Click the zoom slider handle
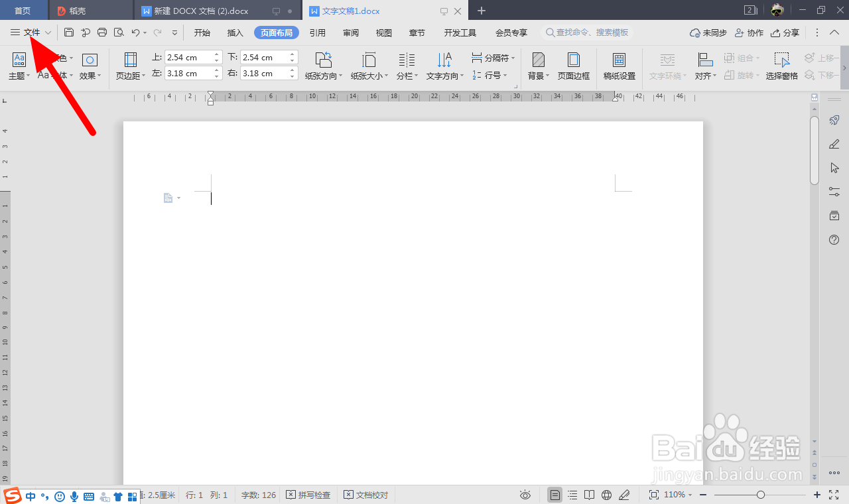 [x=761, y=495]
